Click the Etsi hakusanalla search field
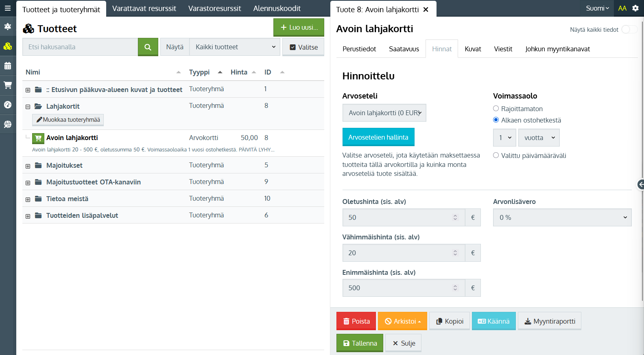 click(80, 47)
